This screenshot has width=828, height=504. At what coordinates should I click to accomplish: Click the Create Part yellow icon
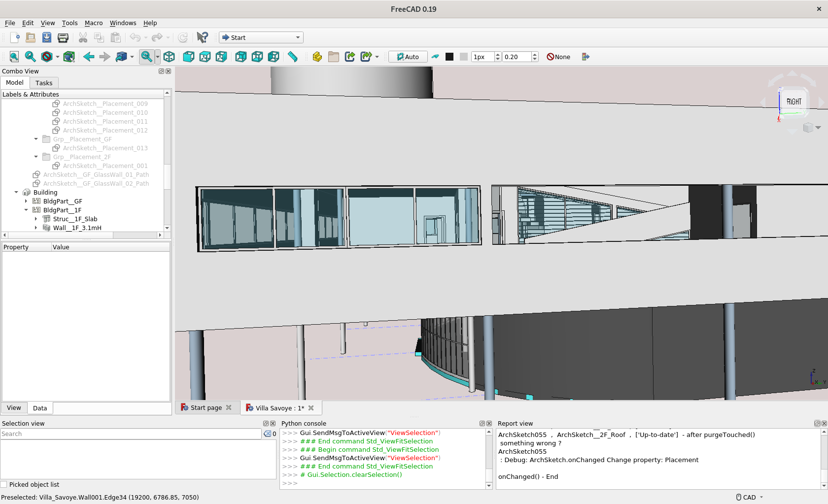pos(317,57)
